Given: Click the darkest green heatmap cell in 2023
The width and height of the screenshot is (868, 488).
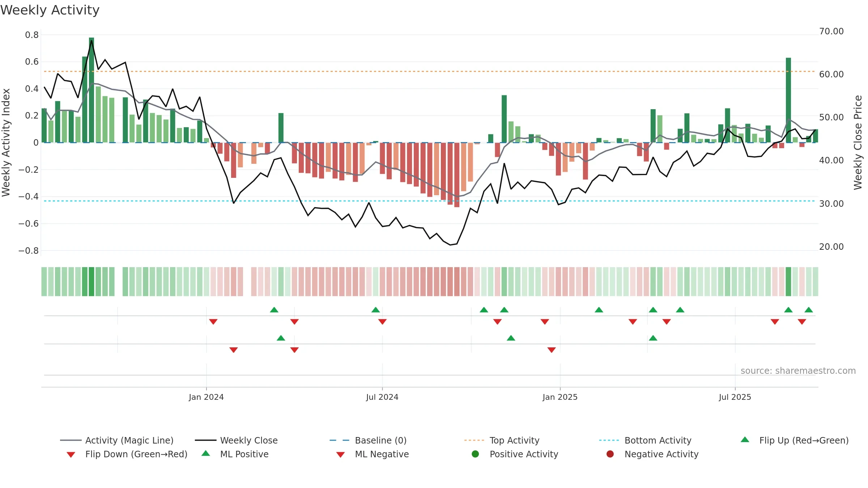Looking at the screenshot, I should tap(92, 282).
